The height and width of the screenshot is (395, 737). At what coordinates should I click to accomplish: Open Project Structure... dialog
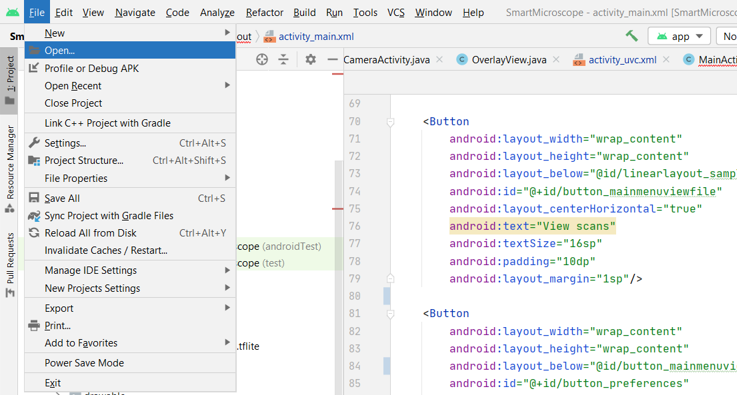pyautogui.click(x=130, y=160)
